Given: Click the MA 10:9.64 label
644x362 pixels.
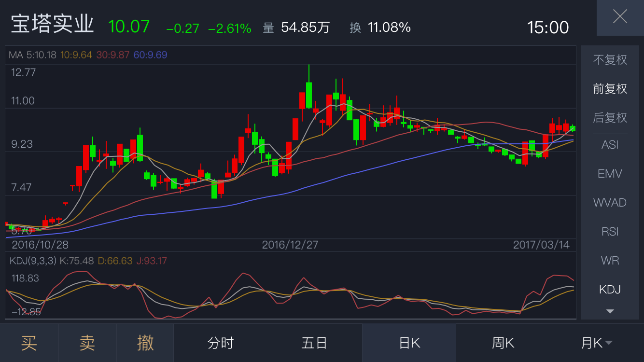Looking at the screenshot, I should 76,55.
